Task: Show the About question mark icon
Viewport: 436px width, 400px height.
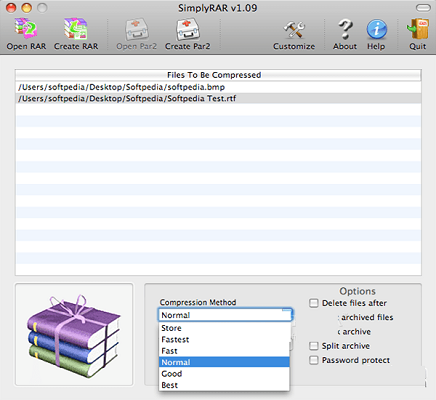Action: tap(345, 29)
